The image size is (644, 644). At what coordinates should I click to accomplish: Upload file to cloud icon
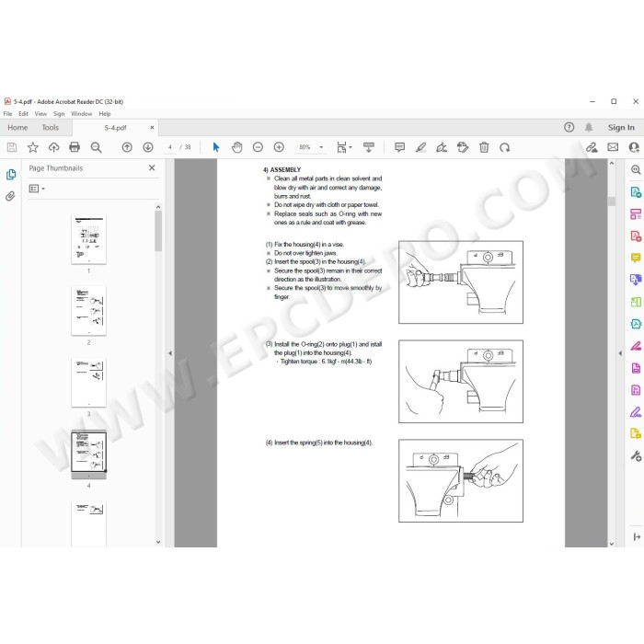[53, 147]
